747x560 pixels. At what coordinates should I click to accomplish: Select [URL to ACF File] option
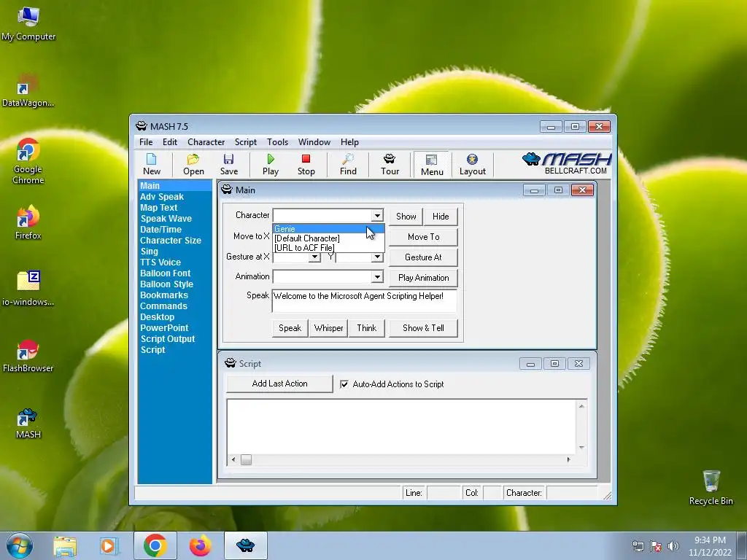(328, 248)
